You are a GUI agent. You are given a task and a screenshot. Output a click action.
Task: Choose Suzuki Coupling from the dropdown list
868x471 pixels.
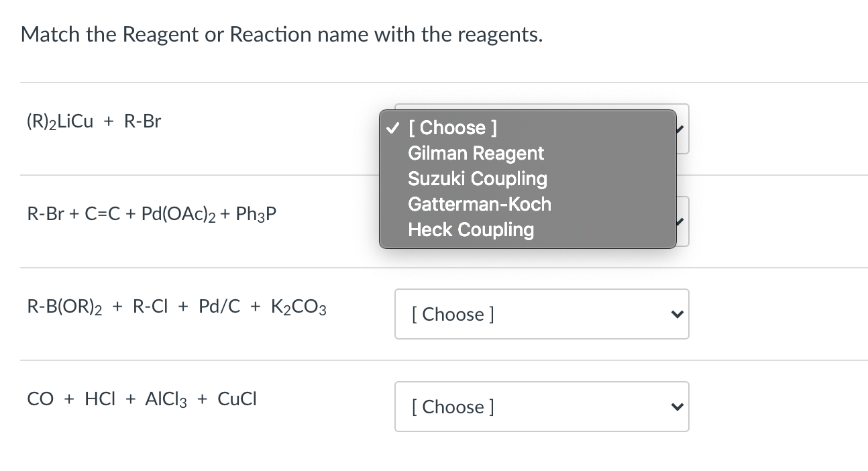pyautogui.click(x=477, y=178)
